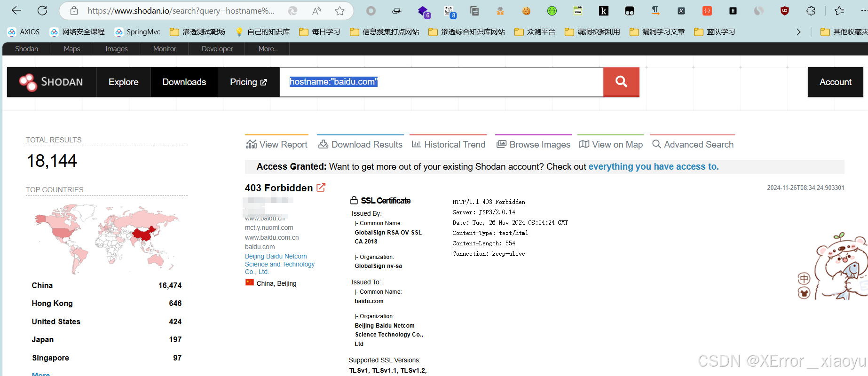Click the black H extension icon
This screenshot has height=376, width=868.
pyautogui.click(x=733, y=11)
